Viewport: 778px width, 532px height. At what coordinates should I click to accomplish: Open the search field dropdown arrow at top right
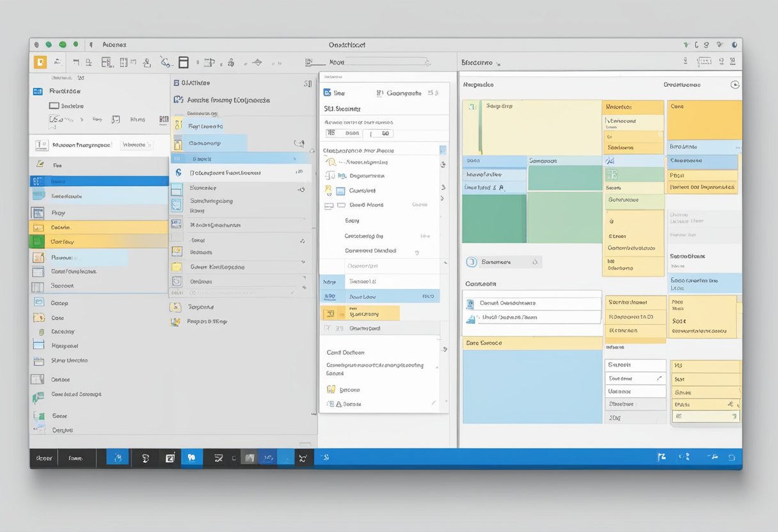click(x=427, y=64)
